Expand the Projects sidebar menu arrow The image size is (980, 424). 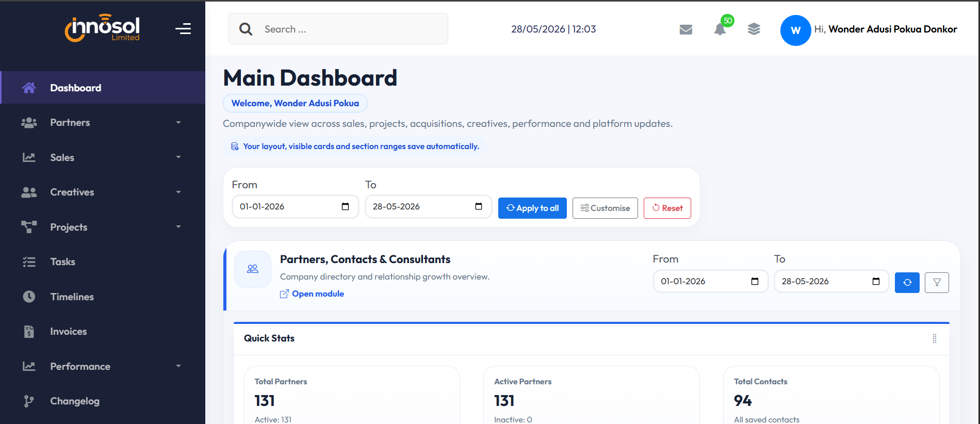coord(178,227)
